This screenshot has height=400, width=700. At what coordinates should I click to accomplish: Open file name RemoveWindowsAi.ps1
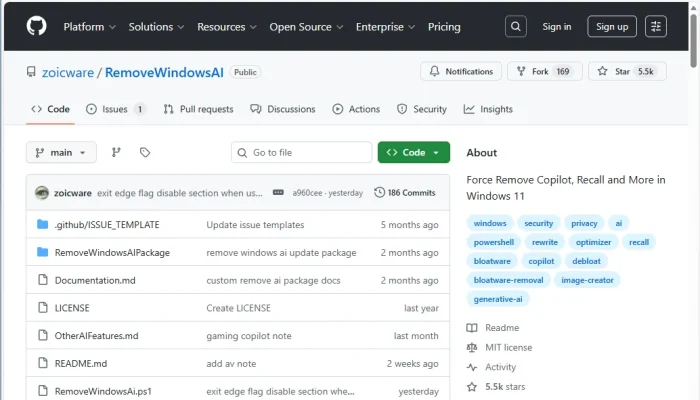pos(103,391)
